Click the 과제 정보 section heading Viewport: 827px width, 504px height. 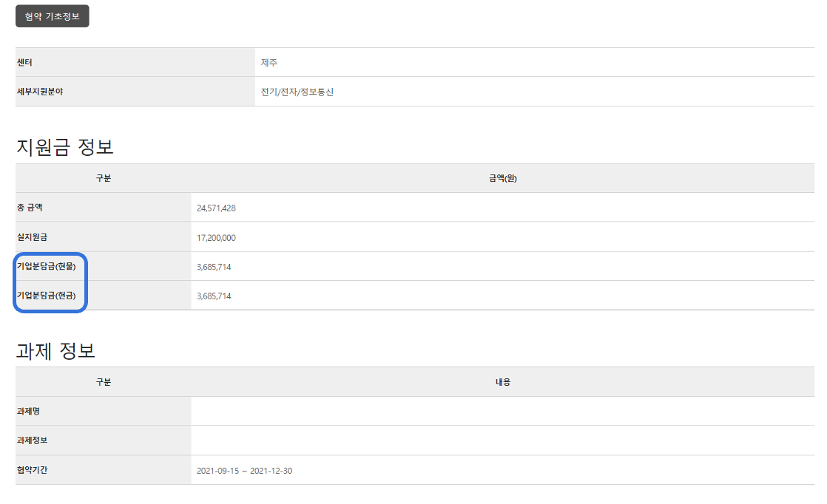tap(55, 350)
